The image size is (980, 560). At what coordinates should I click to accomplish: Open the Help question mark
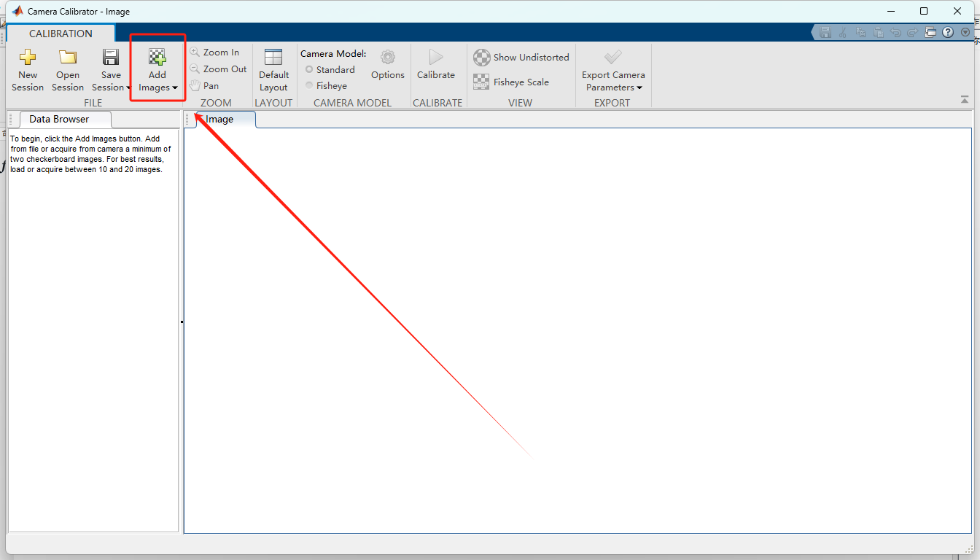pos(948,33)
